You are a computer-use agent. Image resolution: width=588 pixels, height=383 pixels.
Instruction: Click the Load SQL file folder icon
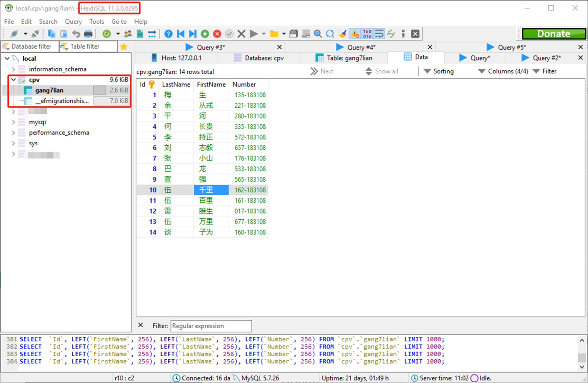(274, 34)
